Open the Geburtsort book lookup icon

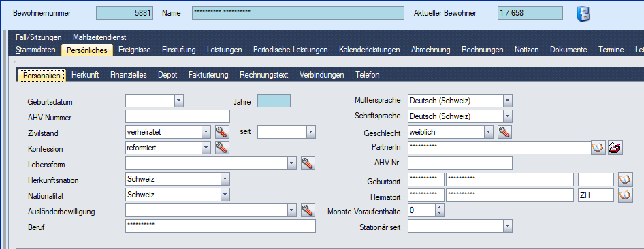tap(626, 179)
